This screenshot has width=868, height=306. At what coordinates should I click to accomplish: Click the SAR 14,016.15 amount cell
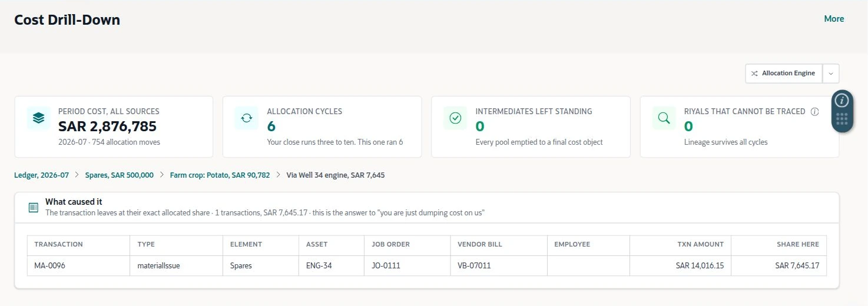click(x=680, y=265)
